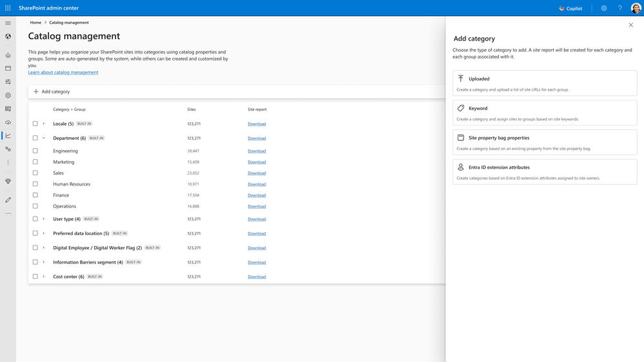Click the vertical dots icon in sidebar
Image resolution: width=644 pixels, height=362 pixels.
[x=8, y=162]
